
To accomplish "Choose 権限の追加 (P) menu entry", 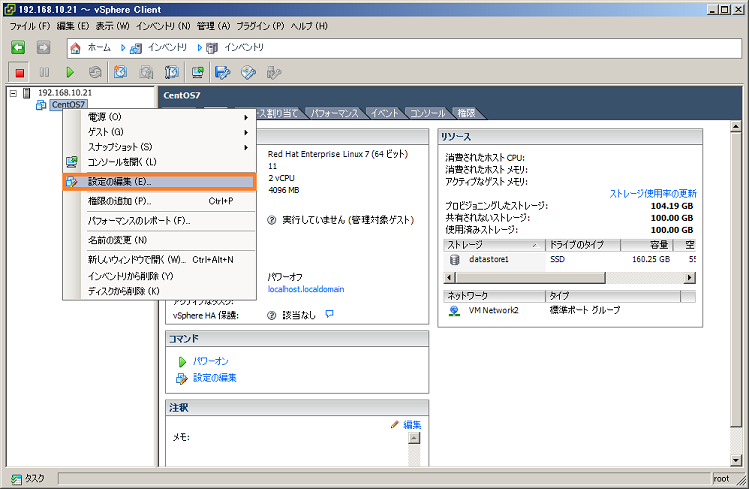I will pos(159,201).
